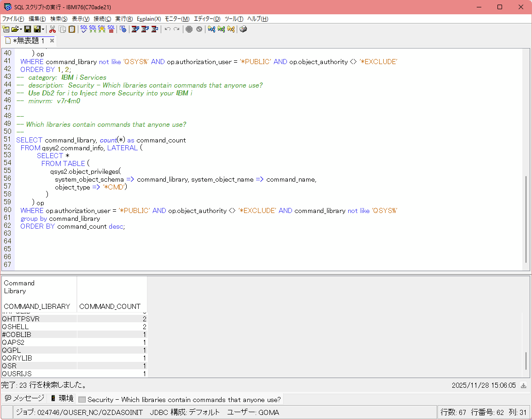Screen dimensions: 532x420
Task: Click the ユーザー: GOMA status entry
Action: click(253, 413)
